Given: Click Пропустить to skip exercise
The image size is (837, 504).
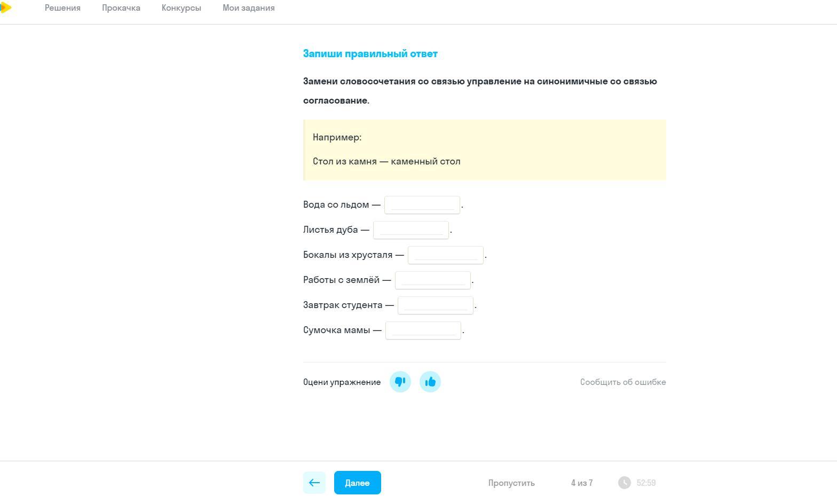Looking at the screenshot, I should click(x=511, y=483).
